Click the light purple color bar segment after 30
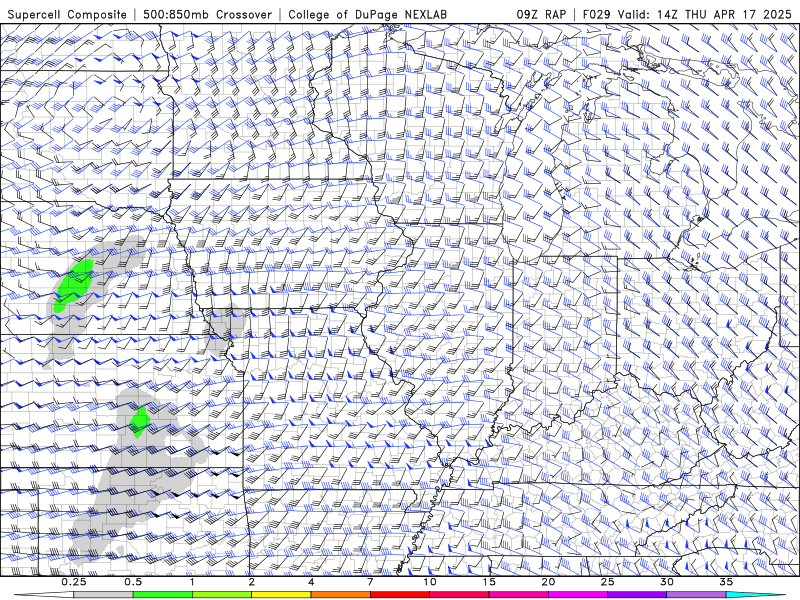Image resolution: width=800 pixels, height=600 pixels. [696, 595]
